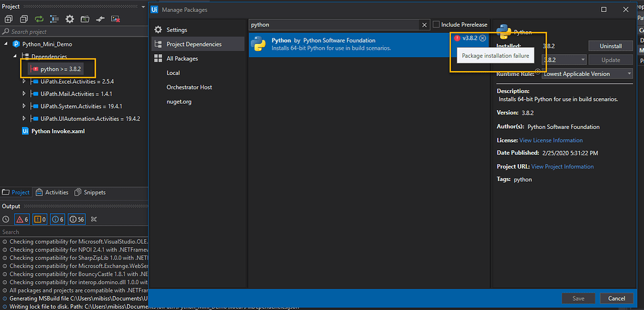Open project folder in File Explorer icon
This screenshot has width=644, height=310.
[85, 19]
